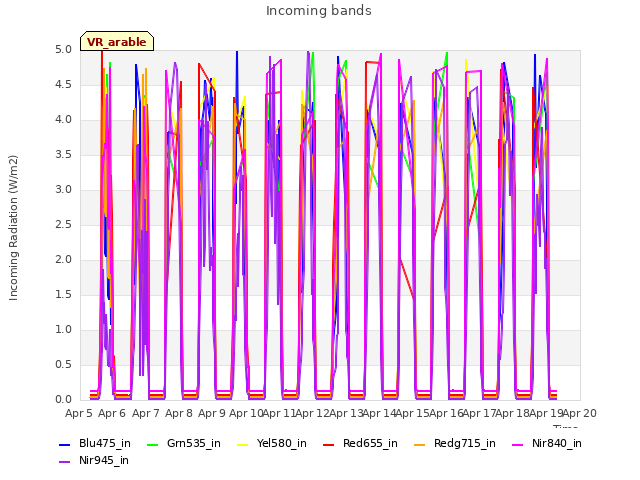The image size is (640, 480).
Task: Select the Yel580_in legend entry
Action: (x=272, y=443)
